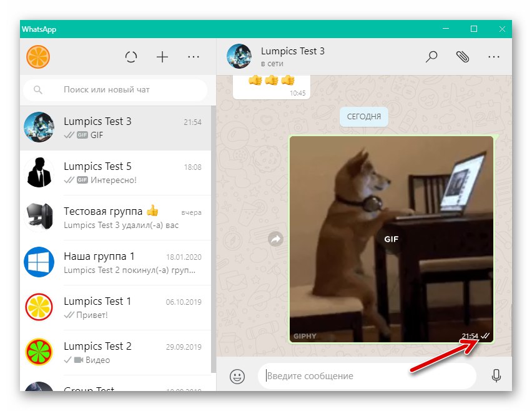Image resolution: width=532 pixels, height=411 pixels.
Task: Open the emoji picker icon
Action: (x=237, y=375)
